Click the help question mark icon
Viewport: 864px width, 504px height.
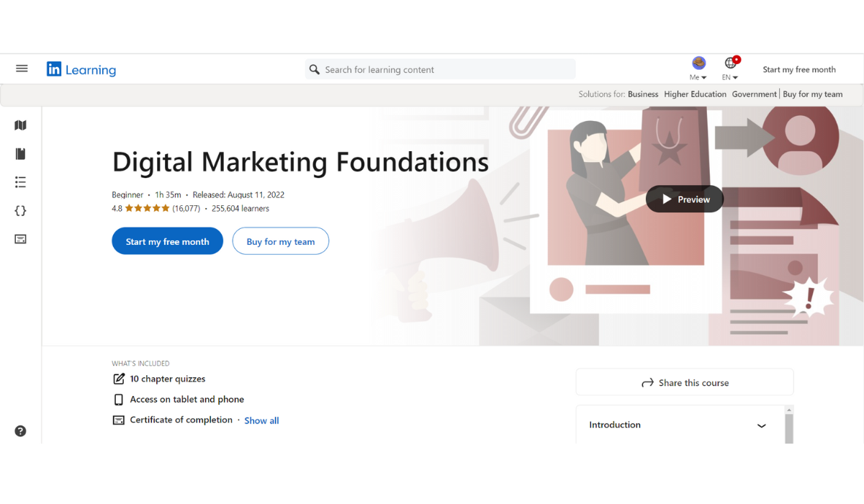click(20, 431)
